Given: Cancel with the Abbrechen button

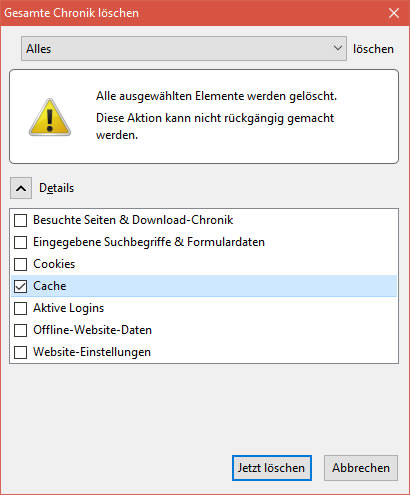Looking at the screenshot, I should (x=361, y=468).
